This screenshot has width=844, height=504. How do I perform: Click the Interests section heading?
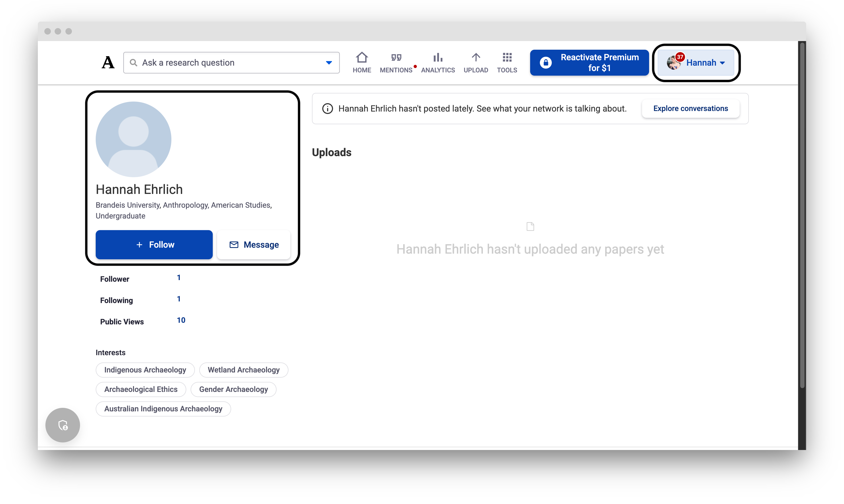(x=111, y=352)
